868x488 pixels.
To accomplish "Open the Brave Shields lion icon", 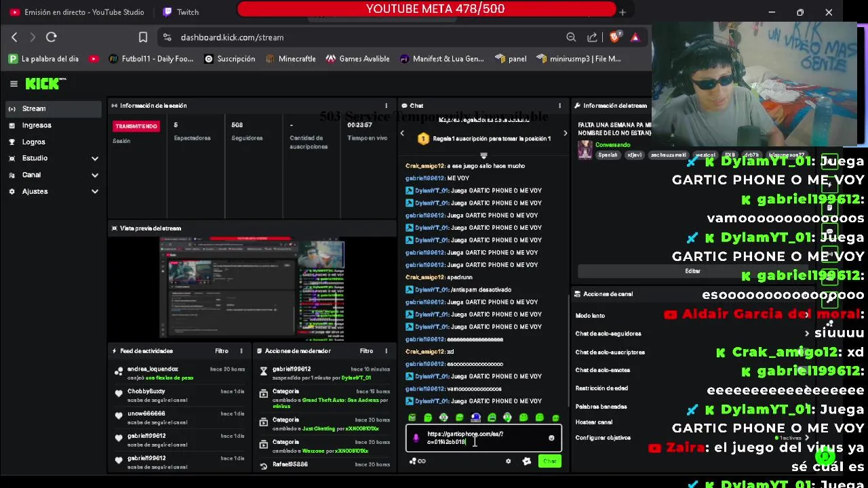I will coord(614,37).
